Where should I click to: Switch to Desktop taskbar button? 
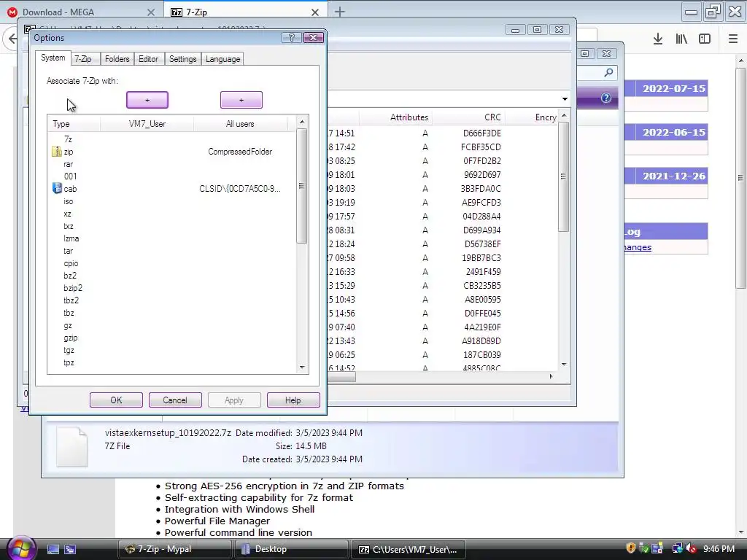click(292, 549)
